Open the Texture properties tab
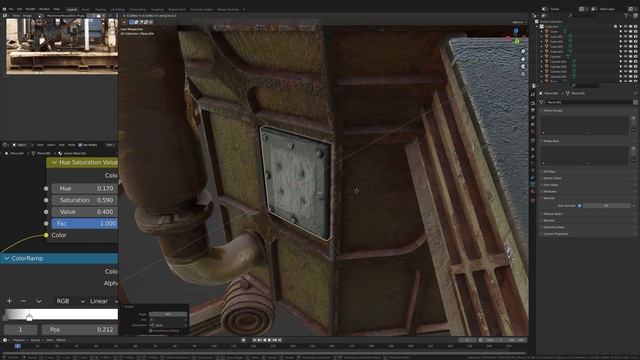 tap(533, 200)
